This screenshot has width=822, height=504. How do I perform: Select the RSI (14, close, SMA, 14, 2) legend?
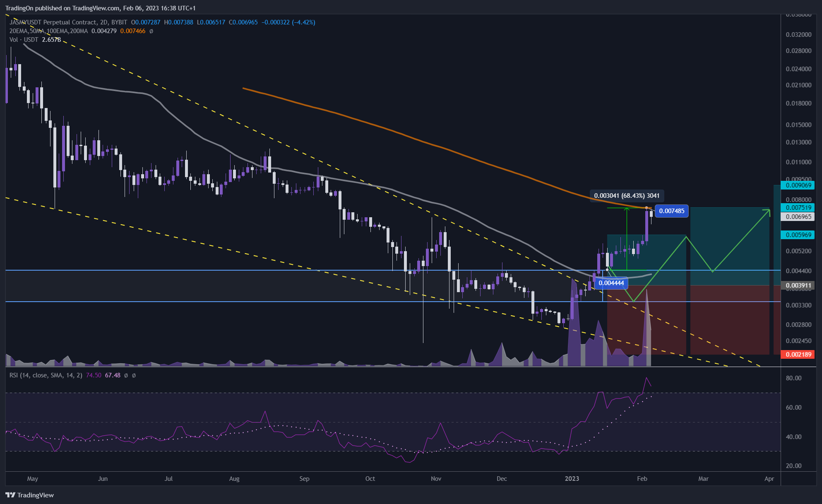46,375
